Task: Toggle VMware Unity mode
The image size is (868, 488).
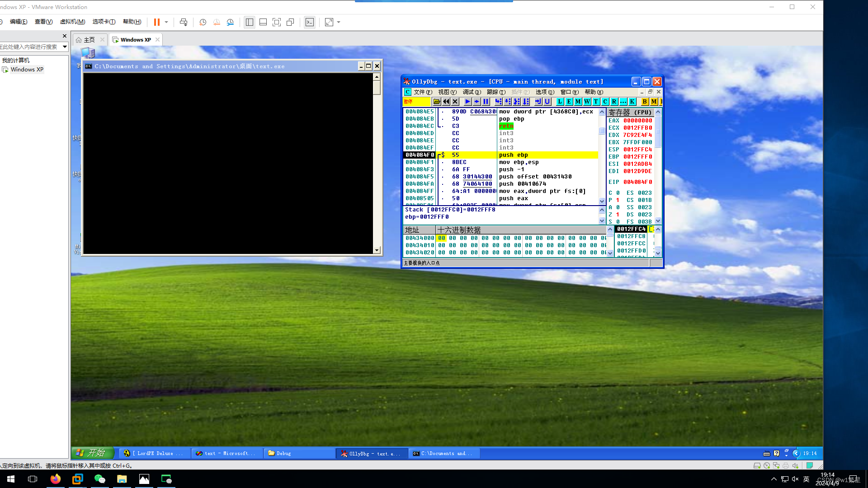Action: click(290, 22)
